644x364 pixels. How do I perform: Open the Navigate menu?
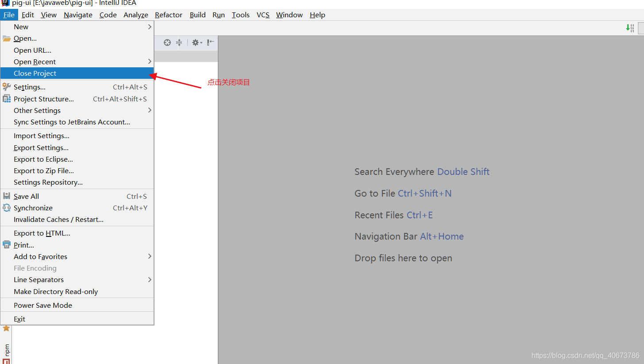coord(78,15)
